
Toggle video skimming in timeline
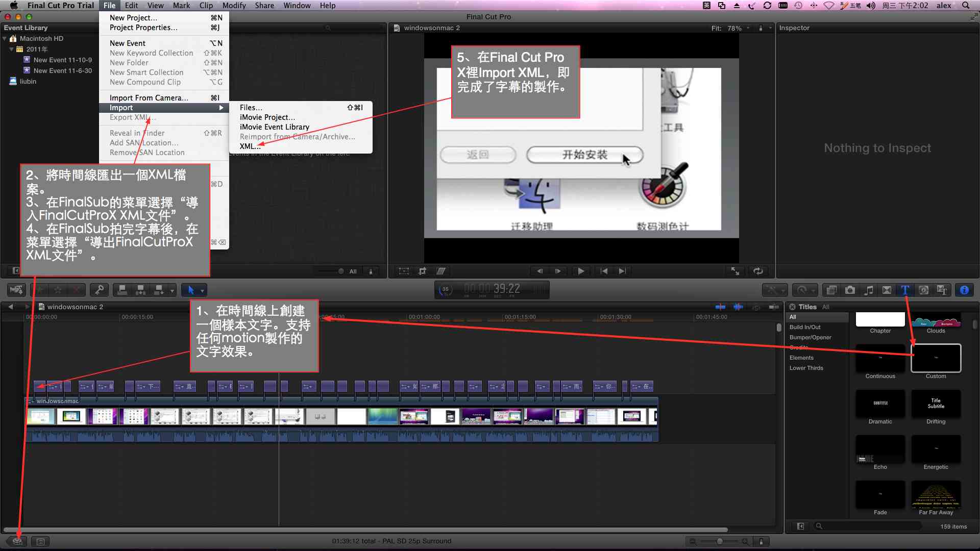coord(720,307)
